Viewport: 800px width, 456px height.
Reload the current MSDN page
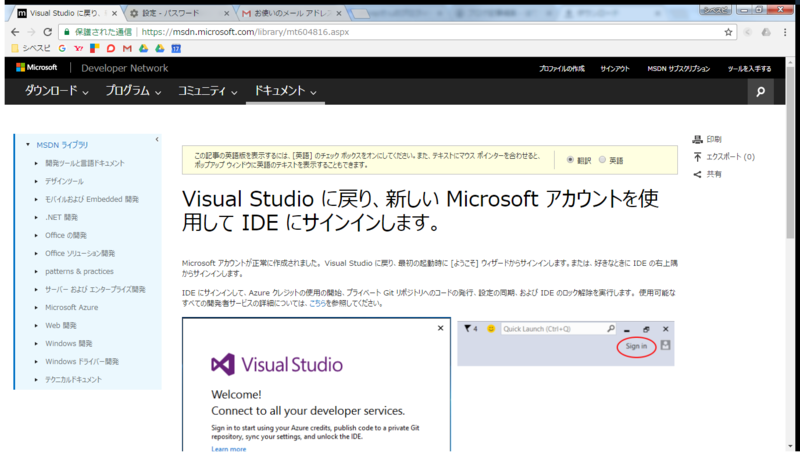pos(47,32)
